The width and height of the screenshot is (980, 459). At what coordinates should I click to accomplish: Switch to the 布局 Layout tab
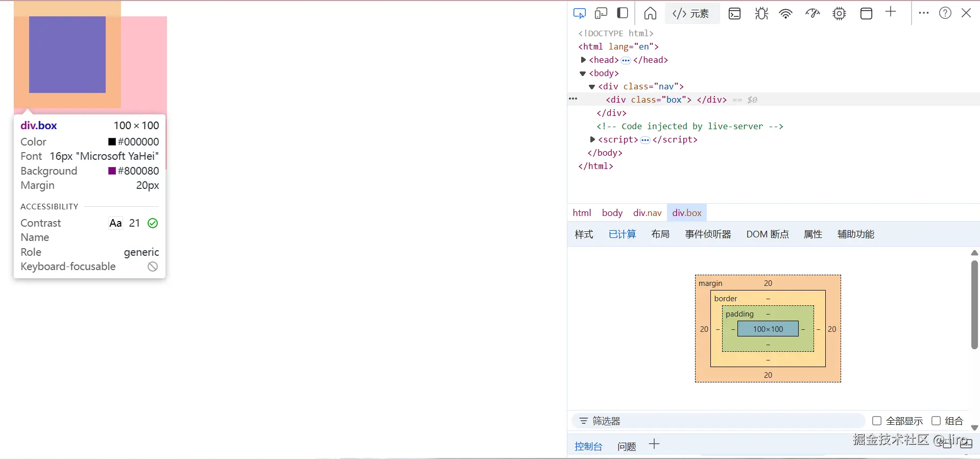click(x=660, y=234)
